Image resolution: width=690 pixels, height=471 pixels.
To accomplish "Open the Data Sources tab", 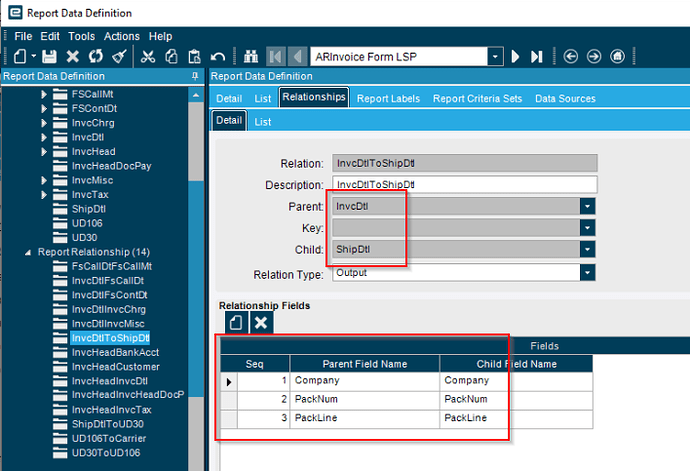I will tap(565, 98).
